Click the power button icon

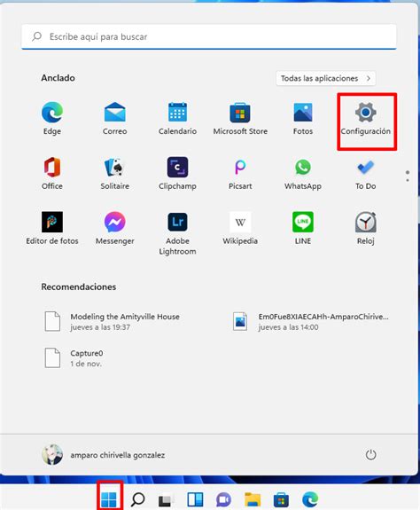coord(370,455)
